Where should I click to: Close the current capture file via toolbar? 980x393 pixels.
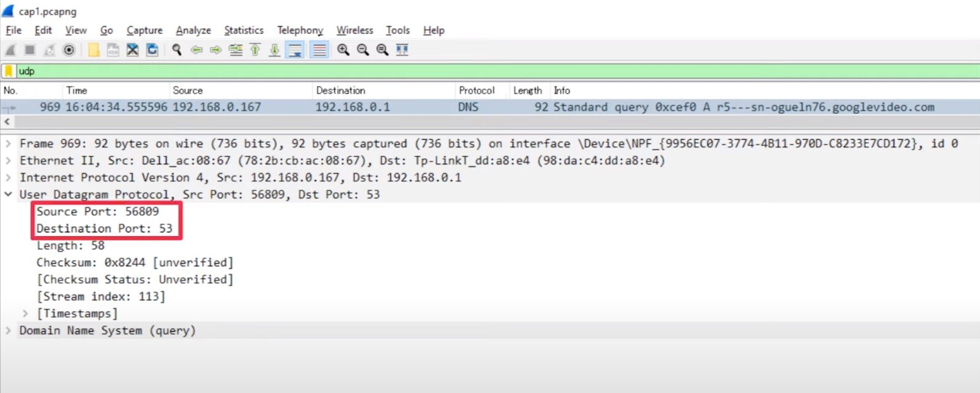point(132,50)
